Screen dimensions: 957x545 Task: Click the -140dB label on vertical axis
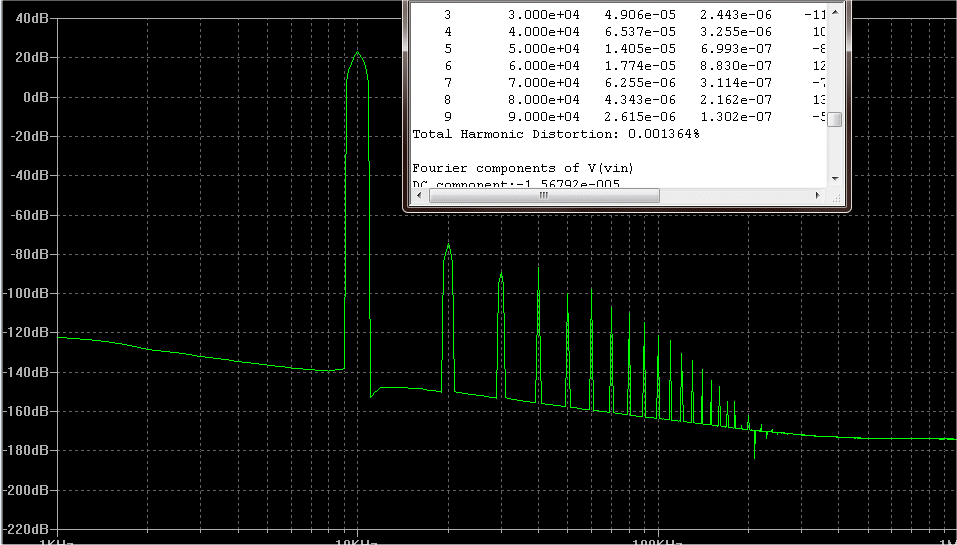(24, 372)
